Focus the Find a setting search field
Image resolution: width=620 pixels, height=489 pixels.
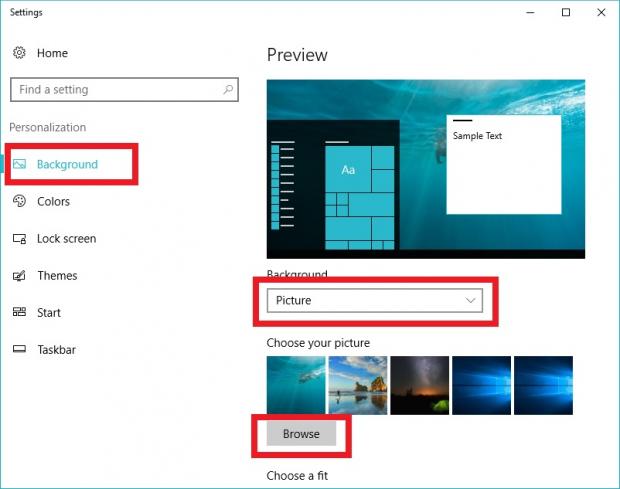115,89
